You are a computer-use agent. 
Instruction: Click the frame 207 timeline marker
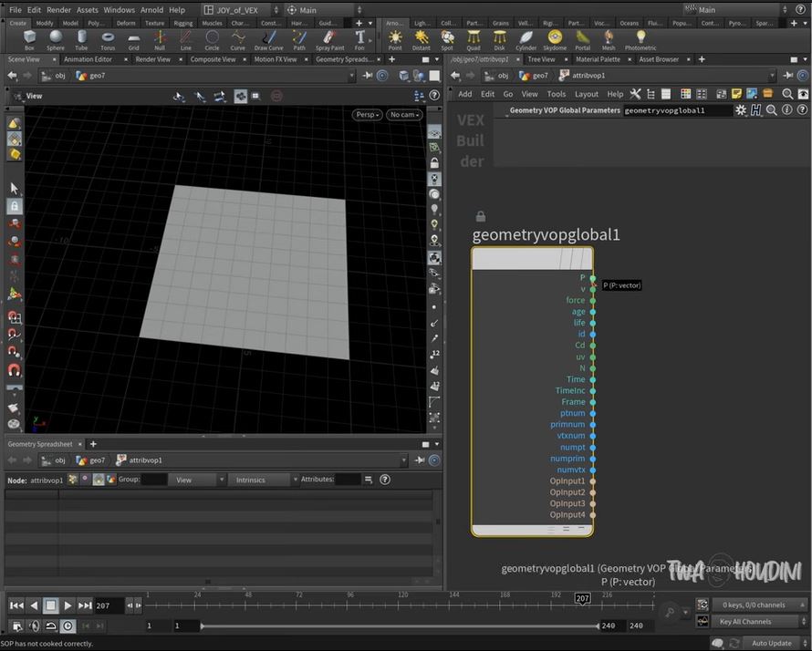(x=583, y=599)
